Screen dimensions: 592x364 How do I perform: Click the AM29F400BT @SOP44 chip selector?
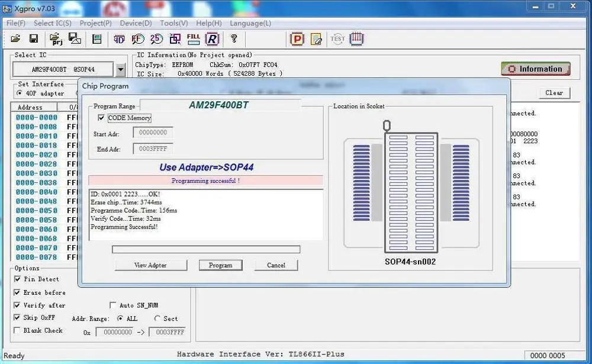63,69
